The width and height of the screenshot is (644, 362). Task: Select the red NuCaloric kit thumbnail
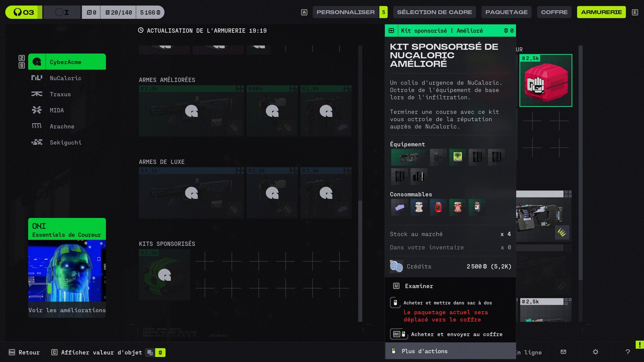(x=546, y=80)
